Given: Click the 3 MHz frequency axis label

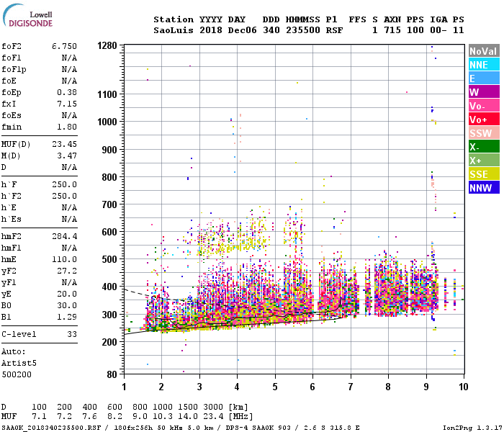Looking at the screenshot, I should [x=199, y=387].
